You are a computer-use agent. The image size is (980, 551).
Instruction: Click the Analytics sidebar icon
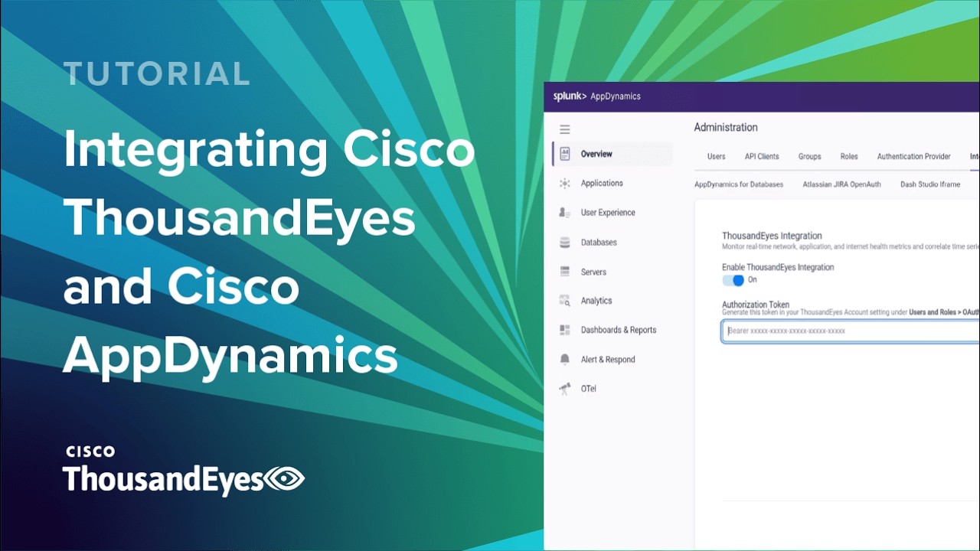(x=565, y=301)
